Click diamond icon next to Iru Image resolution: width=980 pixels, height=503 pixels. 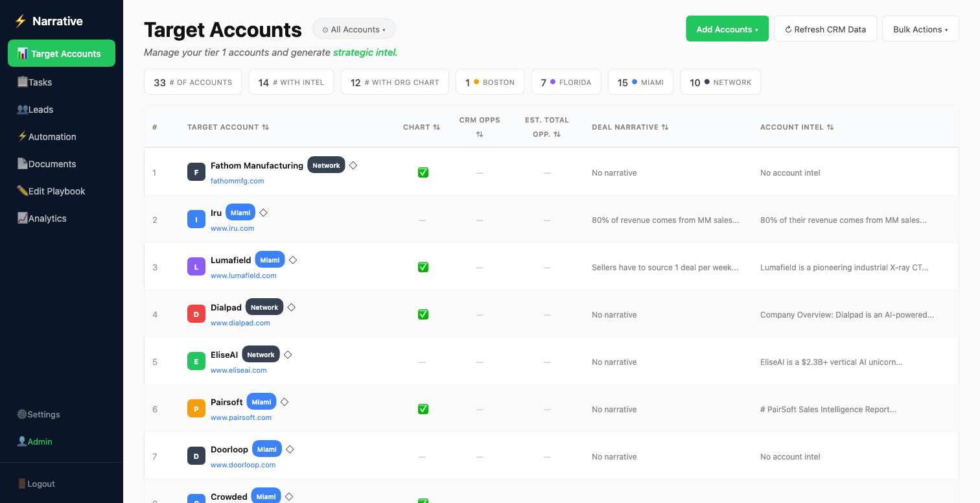click(263, 213)
